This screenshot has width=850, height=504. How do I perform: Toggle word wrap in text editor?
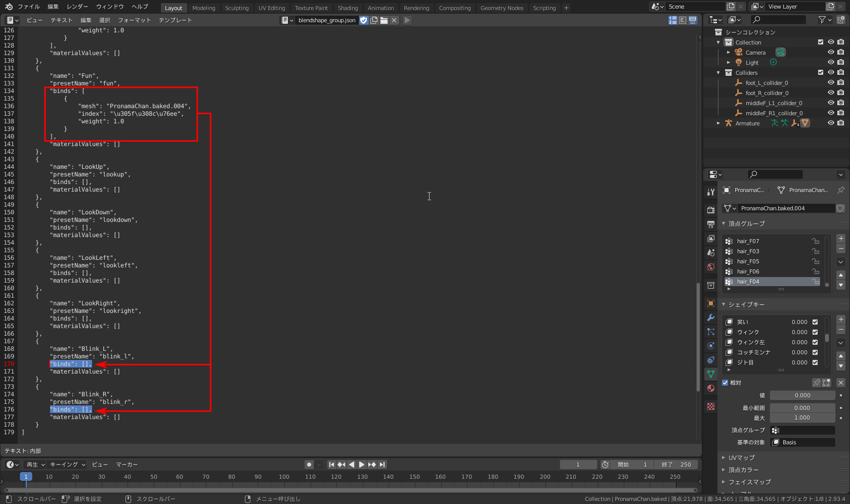(x=683, y=20)
